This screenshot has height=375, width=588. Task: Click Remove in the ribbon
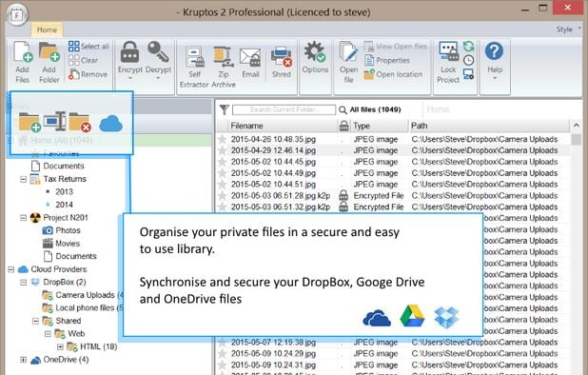click(88, 74)
